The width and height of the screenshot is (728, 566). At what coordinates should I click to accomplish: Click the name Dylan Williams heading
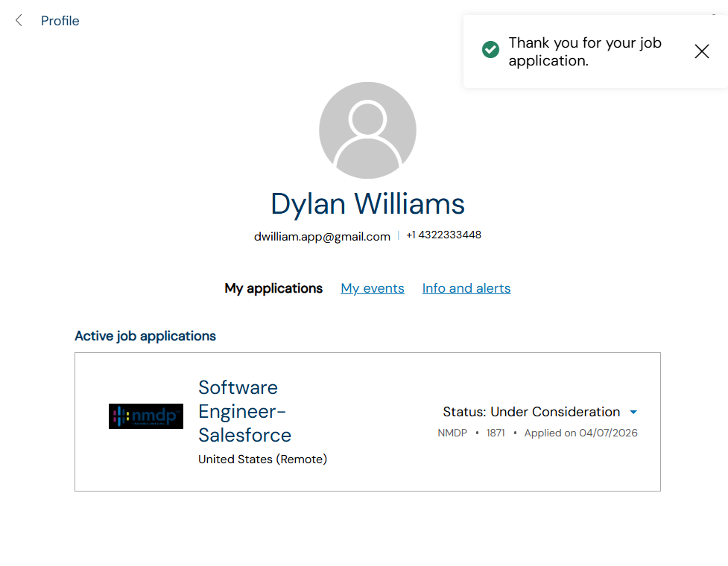pos(367,203)
